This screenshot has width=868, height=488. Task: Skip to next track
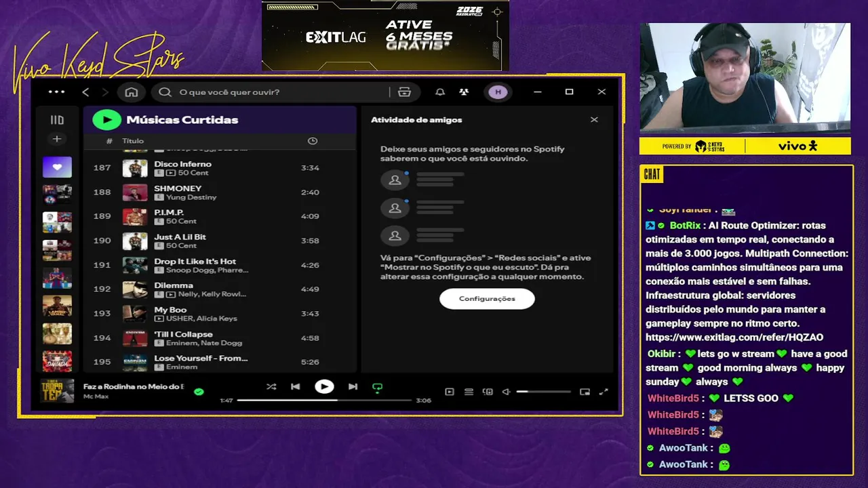click(353, 387)
